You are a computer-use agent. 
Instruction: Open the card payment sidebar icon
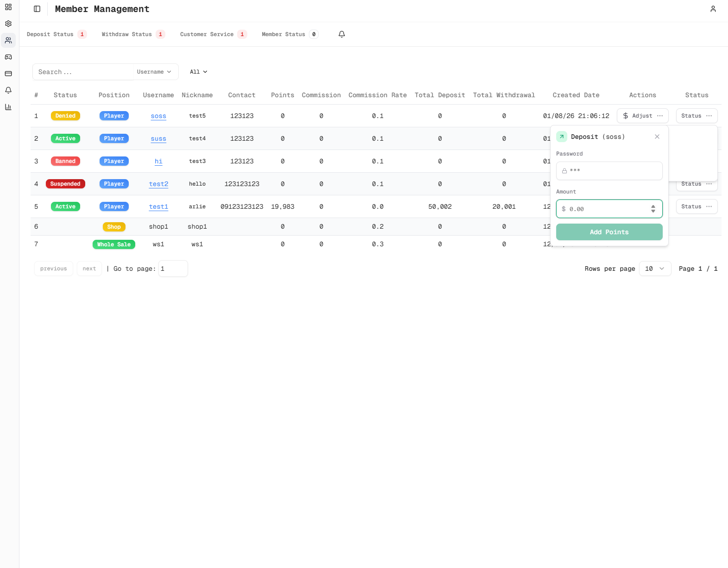coord(8,74)
